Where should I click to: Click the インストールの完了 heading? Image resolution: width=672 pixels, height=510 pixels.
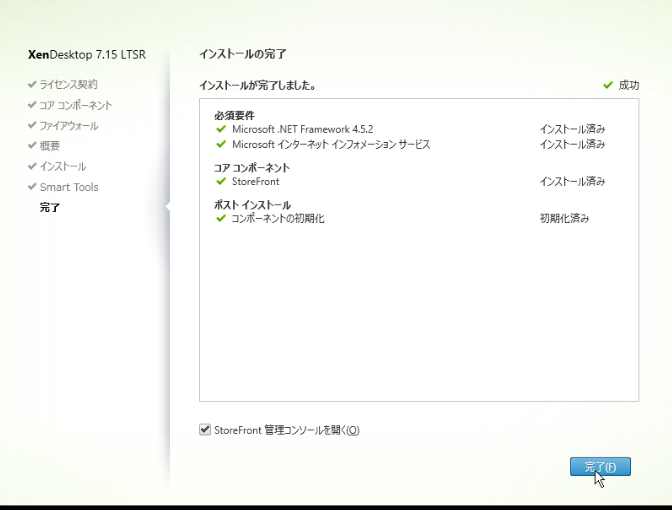pyautogui.click(x=243, y=54)
